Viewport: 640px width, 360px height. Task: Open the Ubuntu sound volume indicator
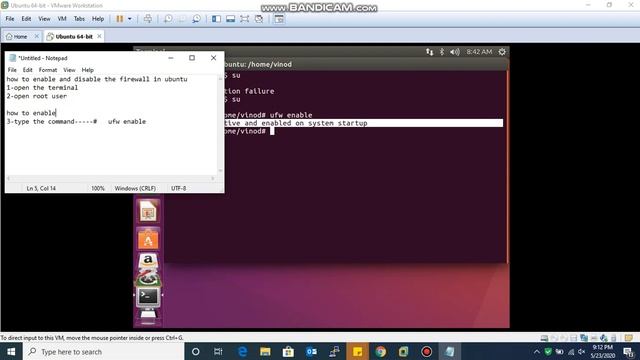[x=455, y=52]
